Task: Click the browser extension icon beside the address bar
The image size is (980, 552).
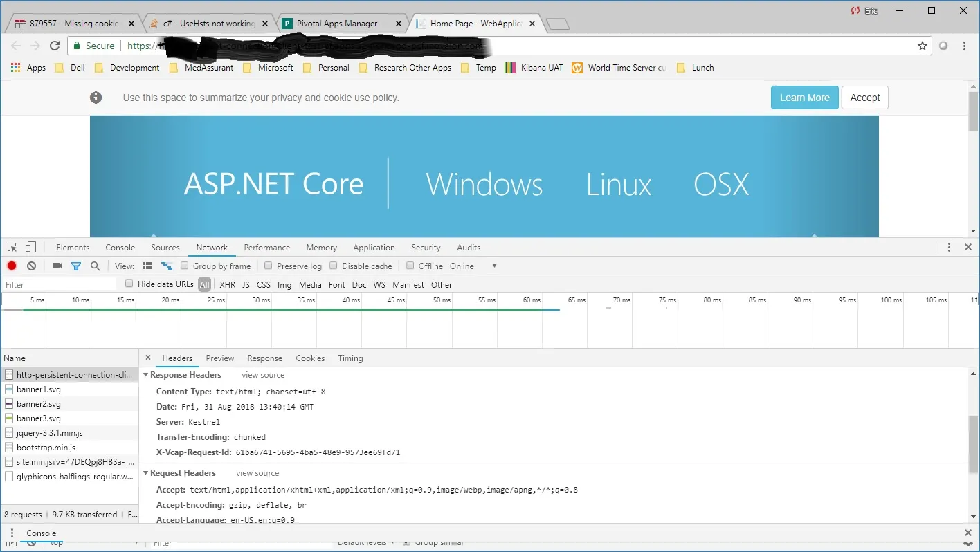Action: pos(943,46)
